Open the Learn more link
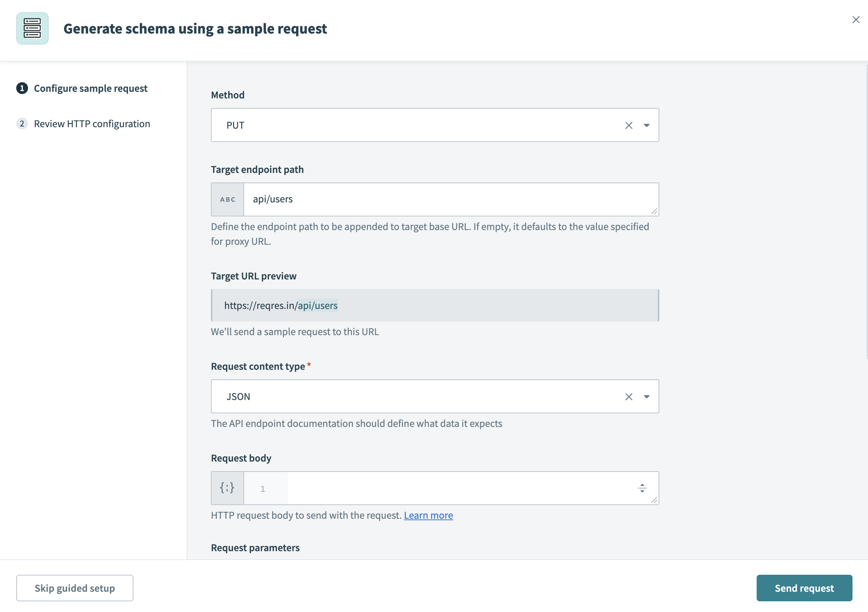868x612 pixels. (428, 515)
